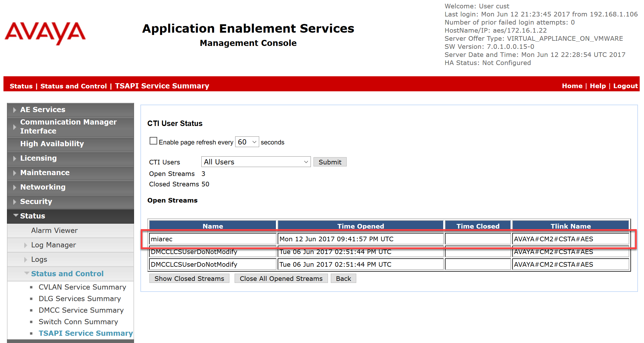The width and height of the screenshot is (644, 343).
Task: Expand the Logs submenu arrow
Action: point(25,259)
